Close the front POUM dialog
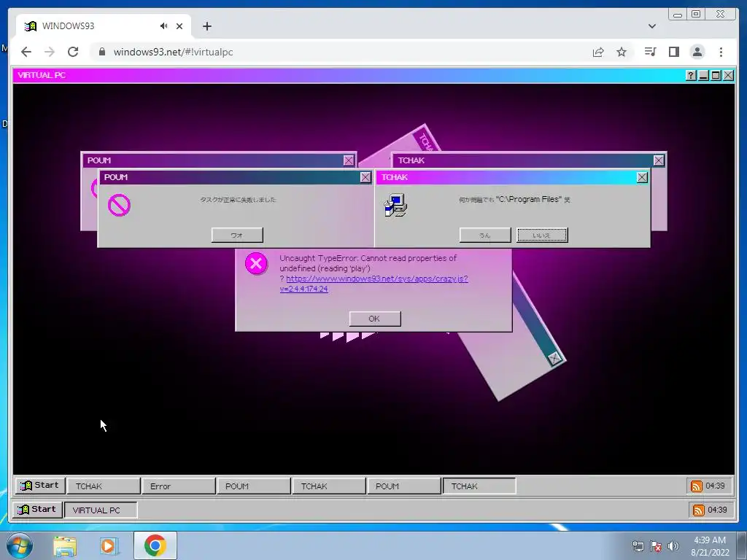747x560 pixels. pos(365,177)
